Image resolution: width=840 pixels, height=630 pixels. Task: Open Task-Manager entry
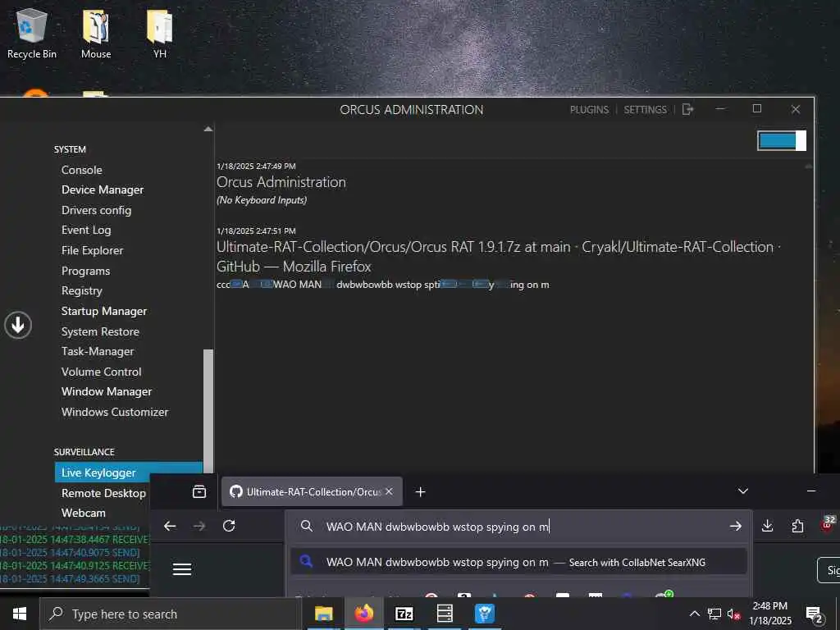pos(98,351)
